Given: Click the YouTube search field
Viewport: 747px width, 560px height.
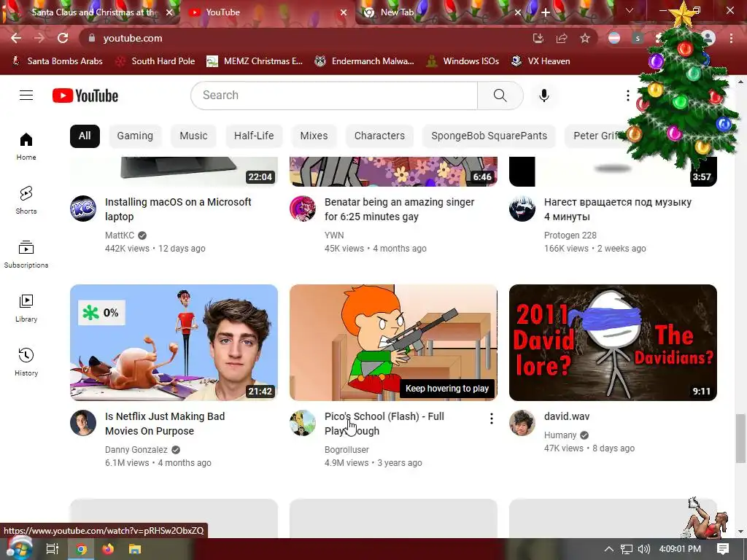Looking at the screenshot, I should pos(334,96).
